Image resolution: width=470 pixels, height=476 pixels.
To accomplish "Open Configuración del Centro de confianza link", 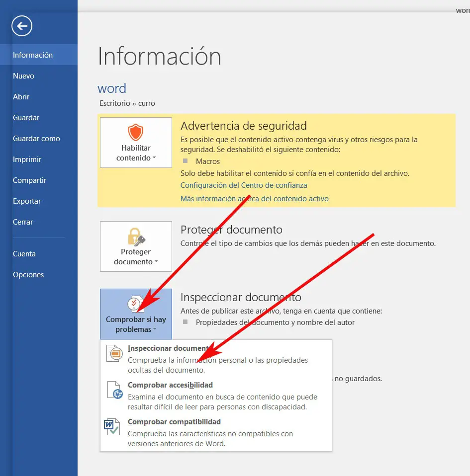I will pos(244,185).
